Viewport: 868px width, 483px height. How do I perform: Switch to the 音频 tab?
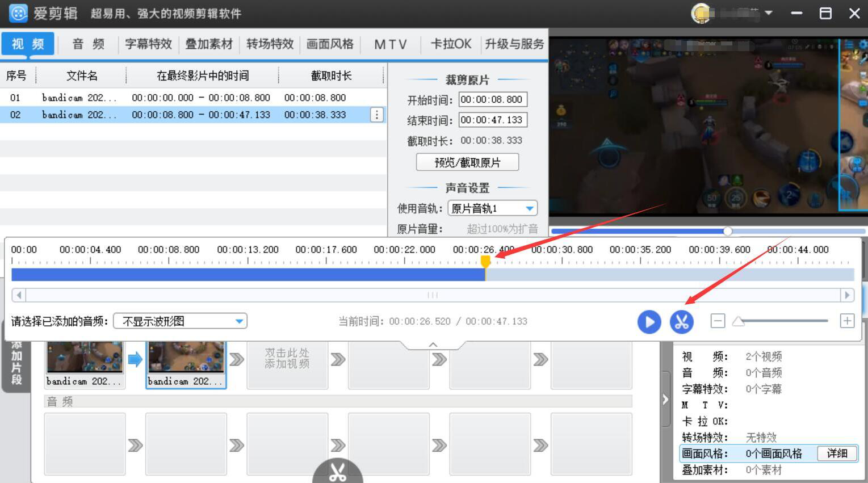89,44
